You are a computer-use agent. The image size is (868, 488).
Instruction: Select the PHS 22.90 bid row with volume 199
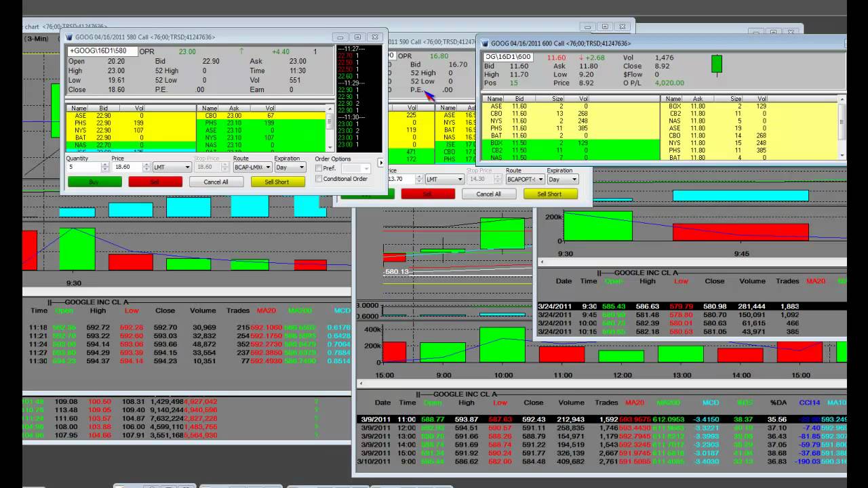(x=130, y=123)
